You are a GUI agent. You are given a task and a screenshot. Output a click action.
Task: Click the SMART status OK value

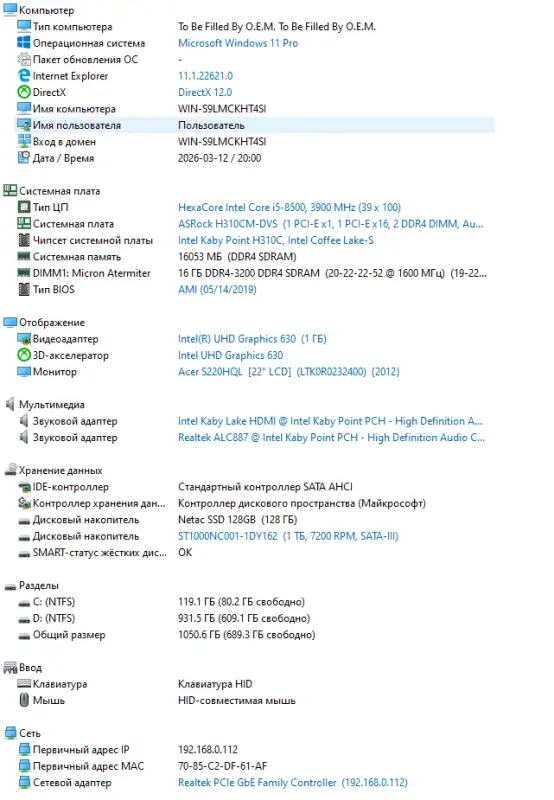click(x=185, y=553)
